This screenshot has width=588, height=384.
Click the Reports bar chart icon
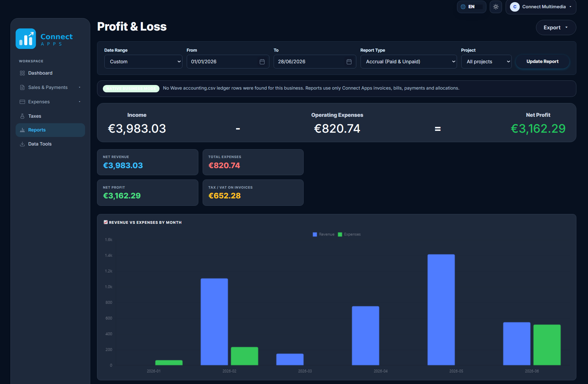[22, 130]
